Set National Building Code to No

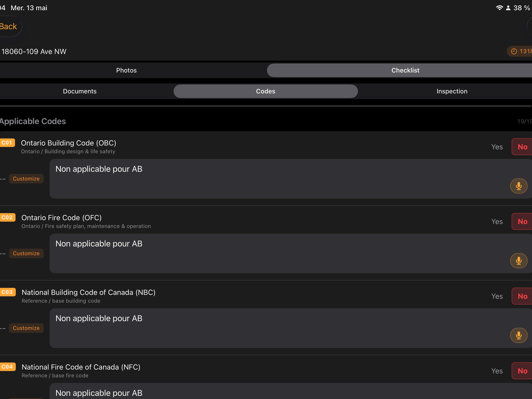pyautogui.click(x=522, y=296)
